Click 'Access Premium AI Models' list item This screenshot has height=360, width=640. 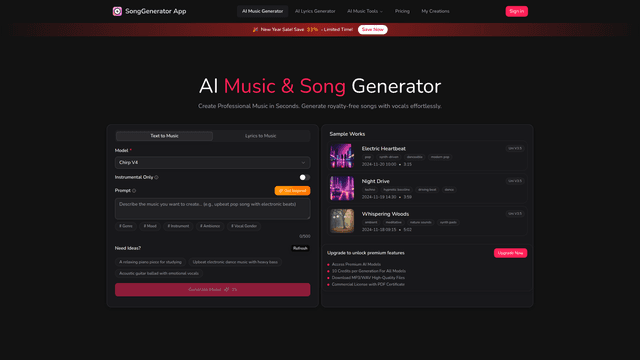coord(356,264)
